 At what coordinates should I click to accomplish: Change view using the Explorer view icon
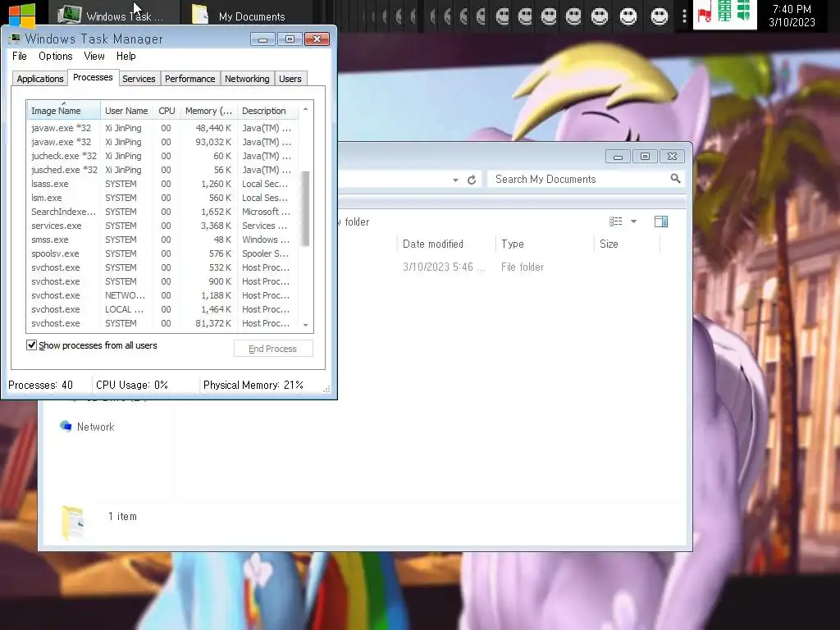(x=615, y=221)
